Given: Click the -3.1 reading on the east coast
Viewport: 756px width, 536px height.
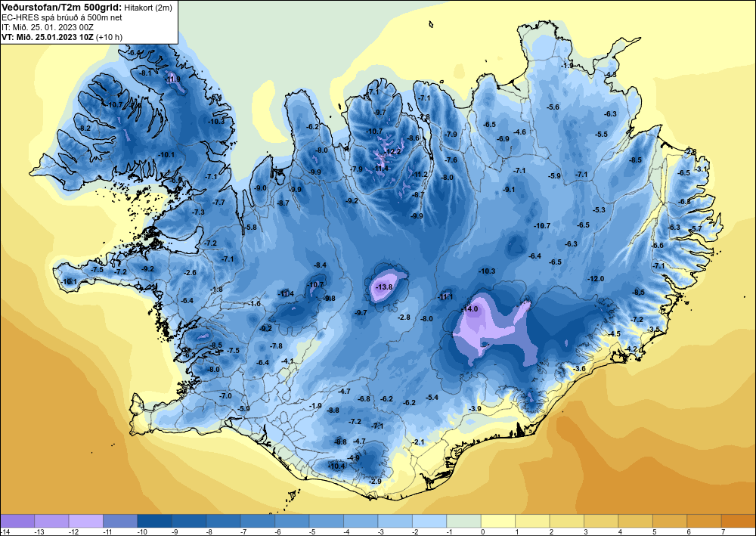Looking at the screenshot, I should [x=702, y=169].
